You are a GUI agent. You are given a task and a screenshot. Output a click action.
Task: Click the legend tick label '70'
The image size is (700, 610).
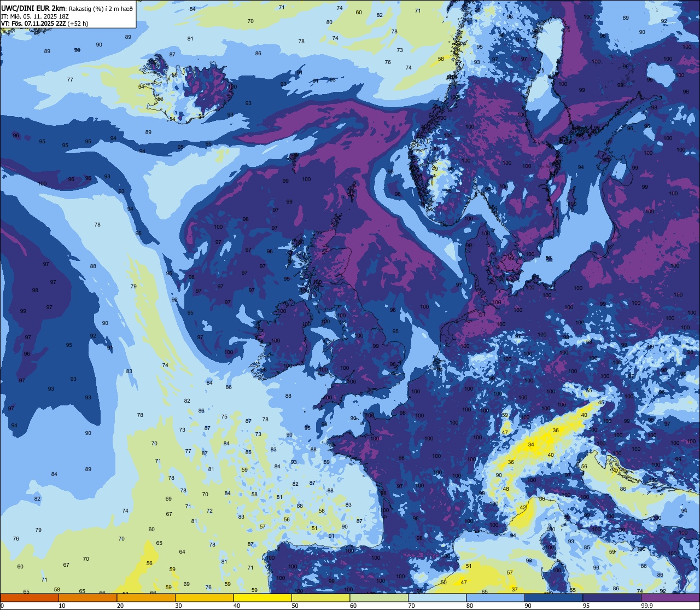(x=411, y=605)
